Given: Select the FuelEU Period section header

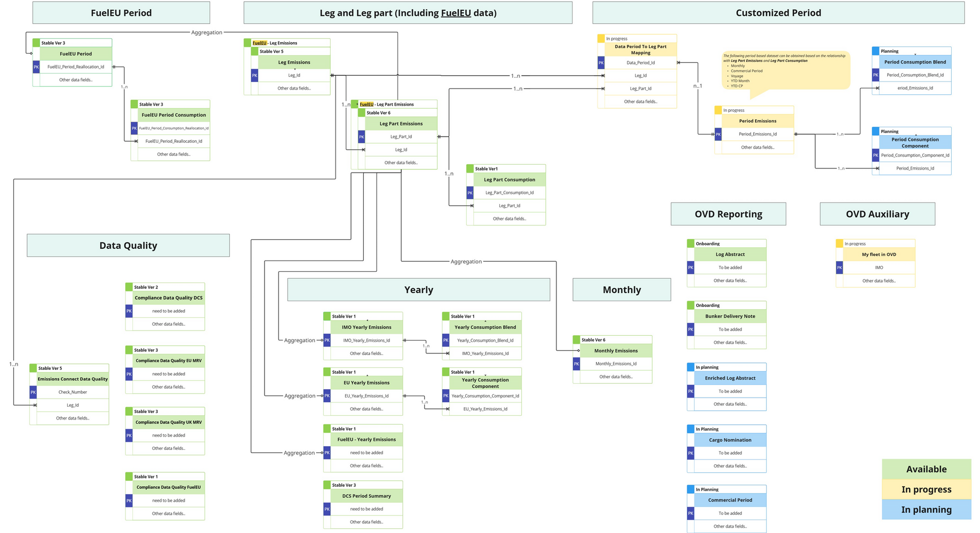Looking at the screenshot, I should 121,13.
